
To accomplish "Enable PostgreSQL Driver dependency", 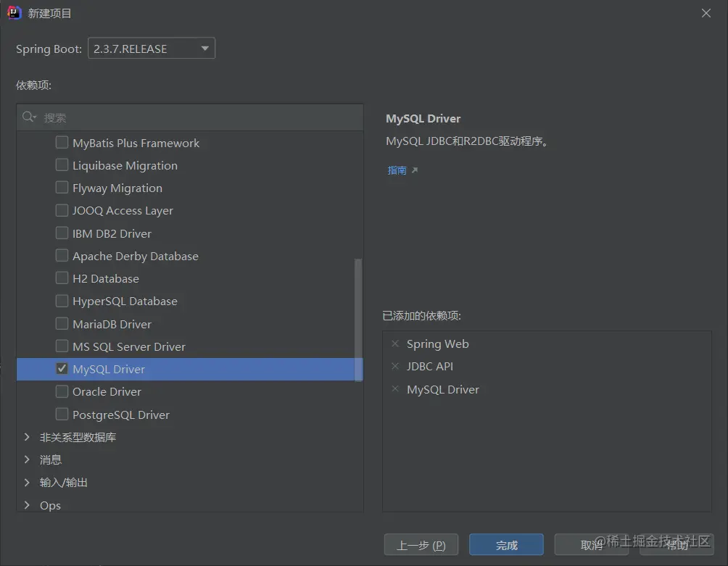I will 62,415.
